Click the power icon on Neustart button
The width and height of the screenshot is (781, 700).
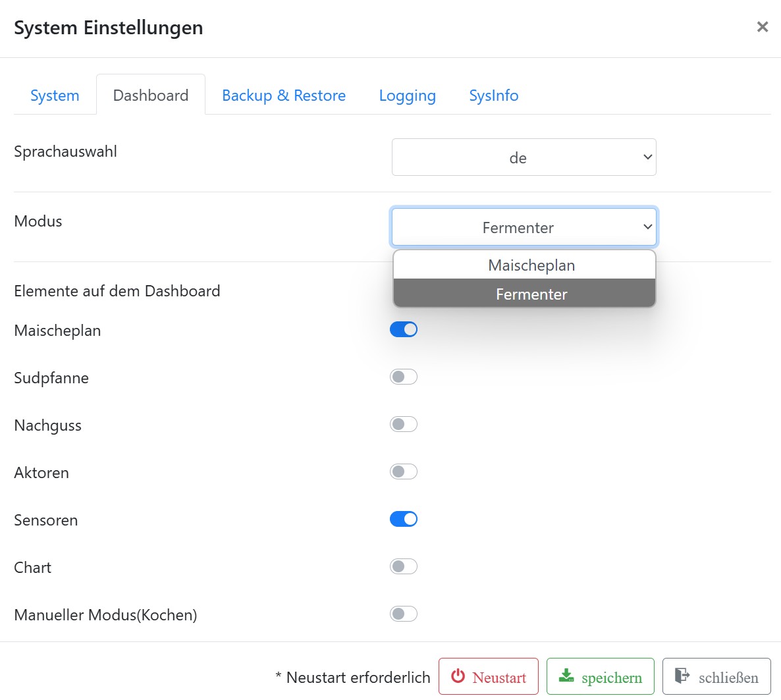pos(458,676)
